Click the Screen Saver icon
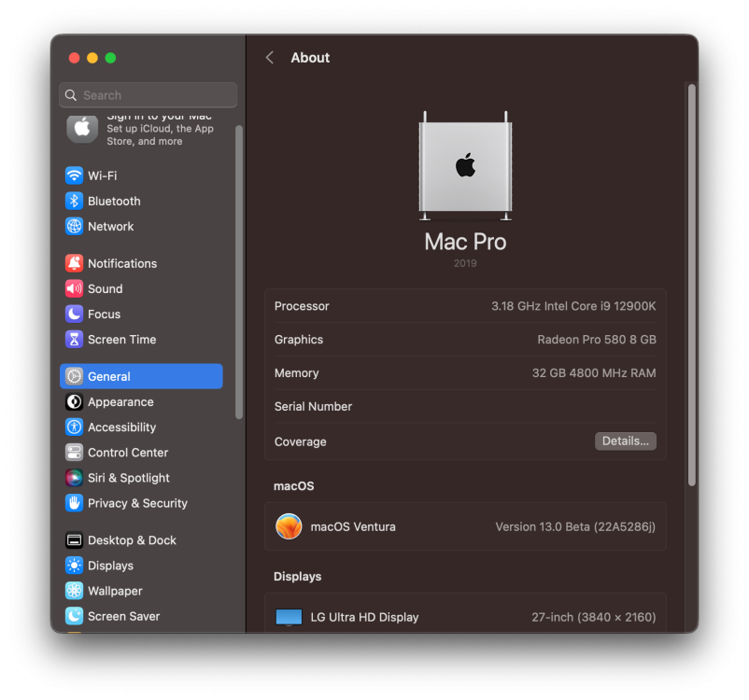 [x=74, y=616]
